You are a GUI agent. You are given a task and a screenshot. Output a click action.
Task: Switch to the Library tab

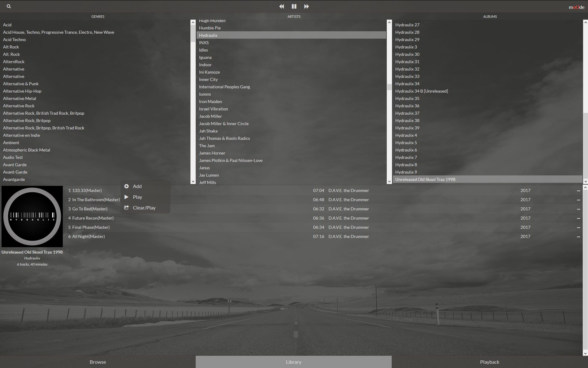click(294, 362)
